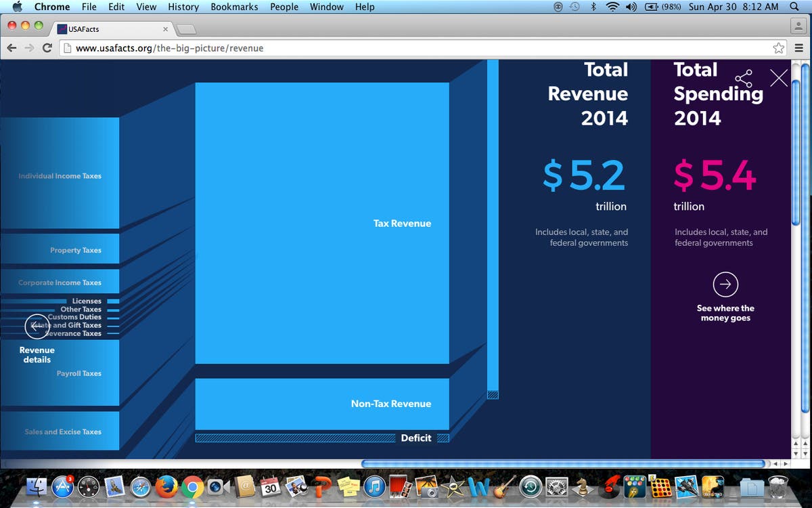Image resolution: width=812 pixels, height=508 pixels.
Task: Open the Chrome hamburger menu
Action: [798, 48]
